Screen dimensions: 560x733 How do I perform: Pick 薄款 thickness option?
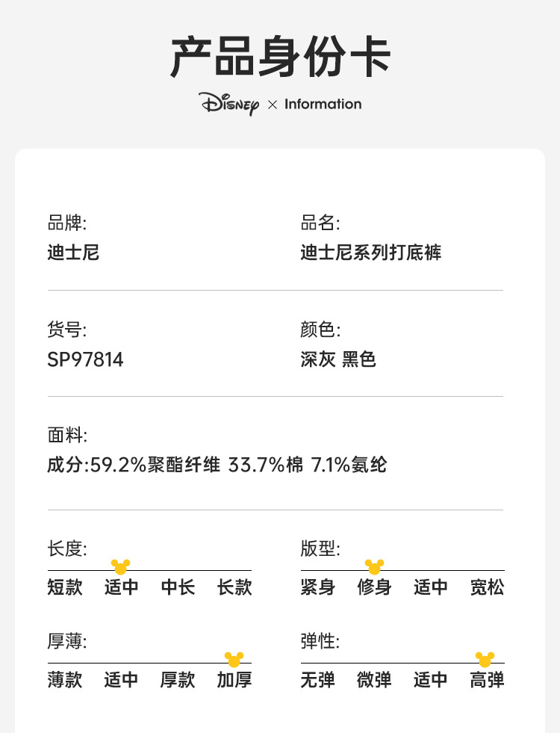pyautogui.click(x=65, y=680)
